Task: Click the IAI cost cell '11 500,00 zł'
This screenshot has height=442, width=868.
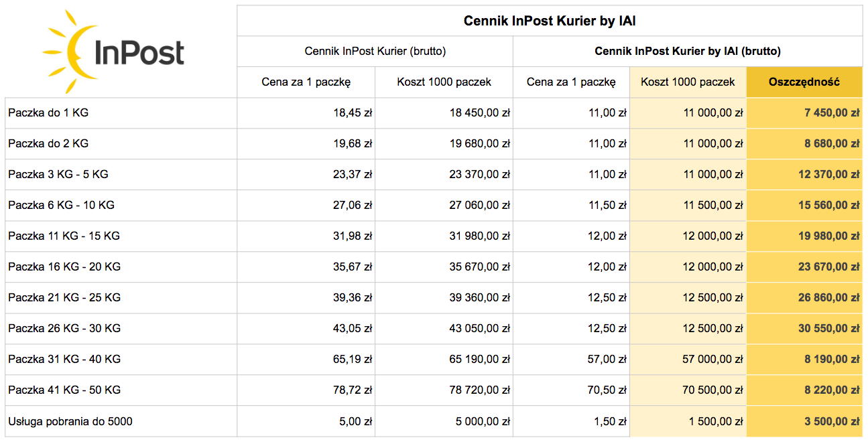Action: coord(688,206)
